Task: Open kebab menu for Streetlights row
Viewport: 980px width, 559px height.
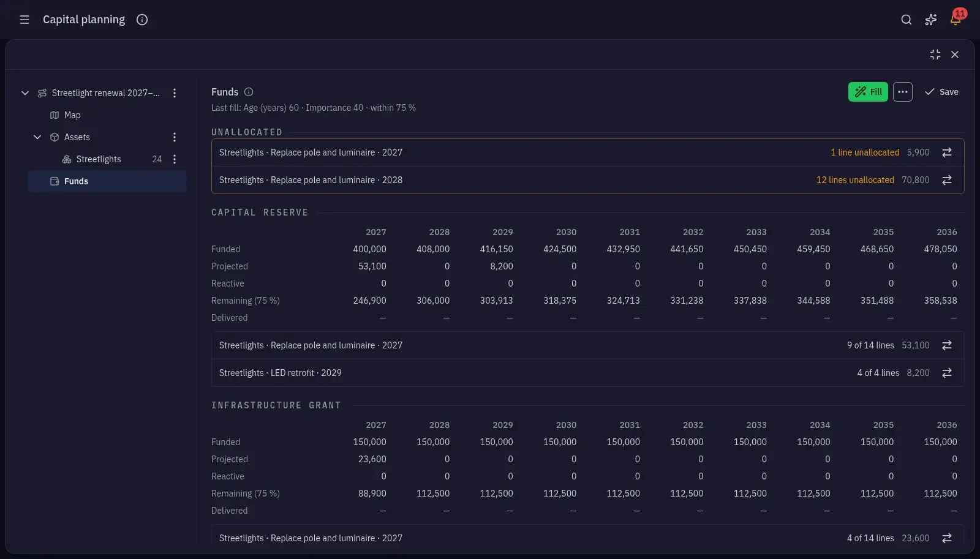Action: click(x=175, y=159)
